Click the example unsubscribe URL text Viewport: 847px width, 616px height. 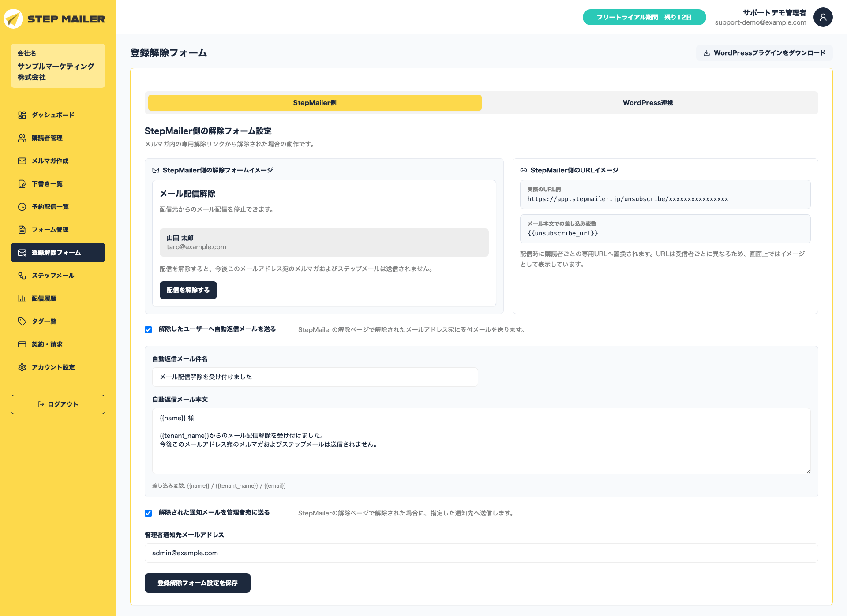pos(628,199)
